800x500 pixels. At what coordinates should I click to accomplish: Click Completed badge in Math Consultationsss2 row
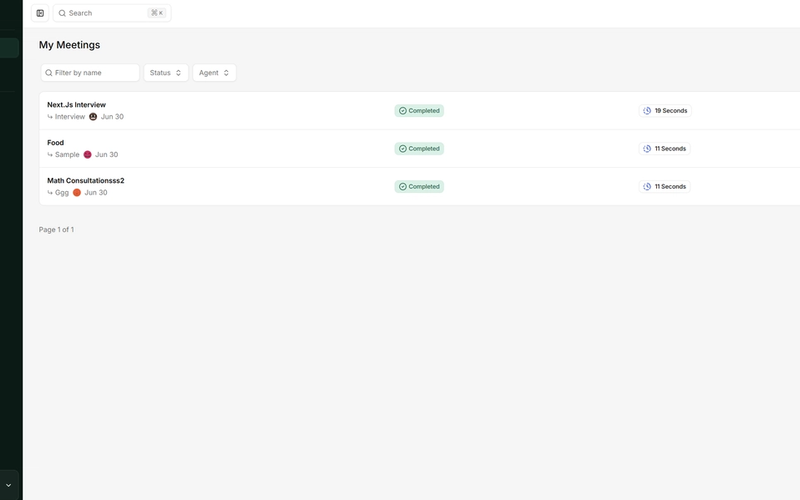[x=419, y=186]
